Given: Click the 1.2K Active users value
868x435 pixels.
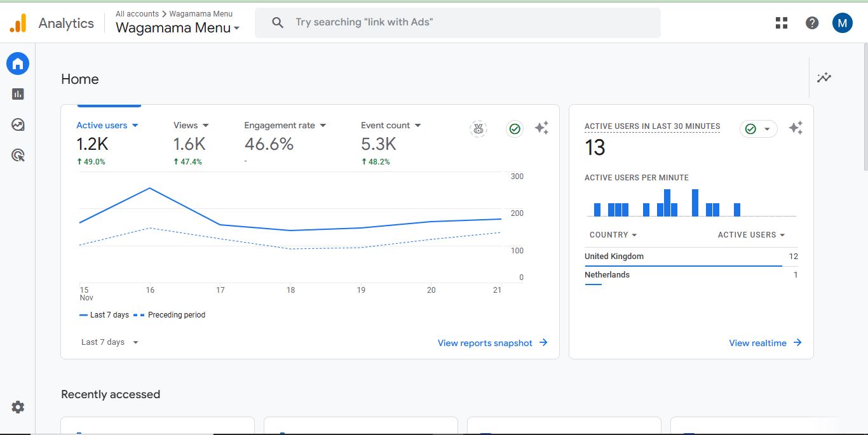Looking at the screenshot, I should 92,144.
